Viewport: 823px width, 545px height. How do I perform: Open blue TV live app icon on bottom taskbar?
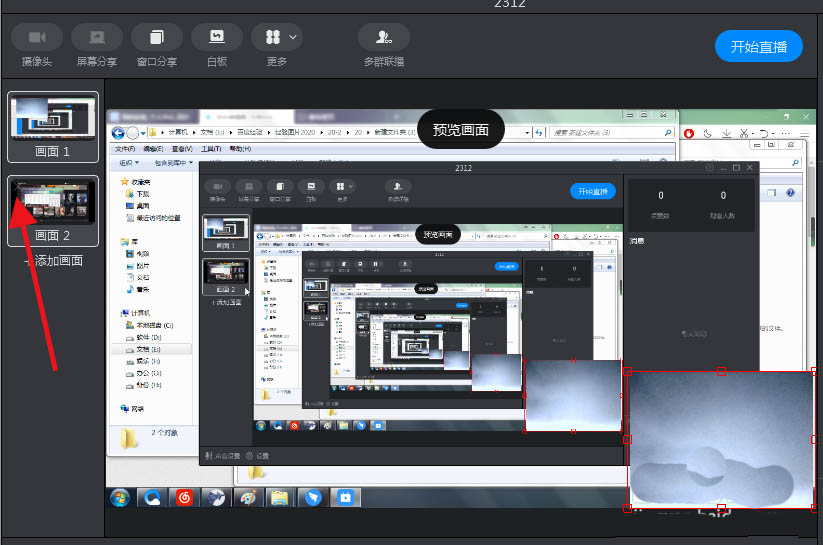click(345, 497)
